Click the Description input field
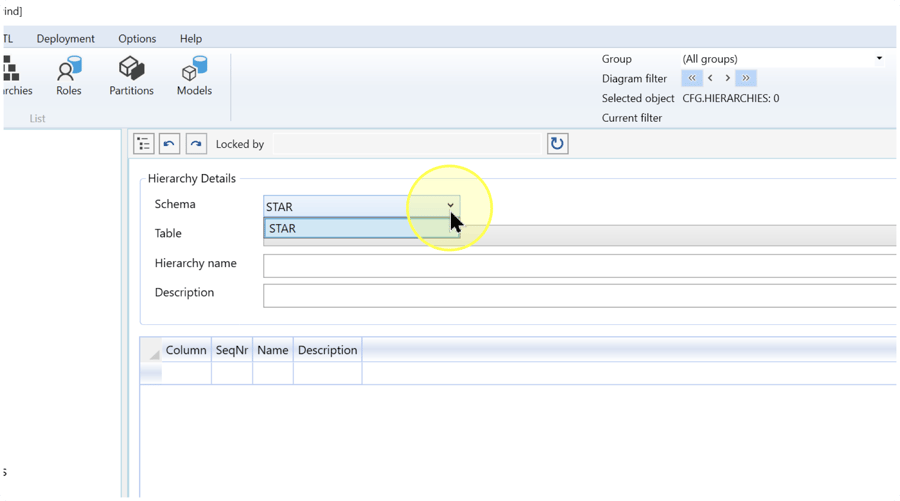 pyautogui.click(x=580, y=296)
